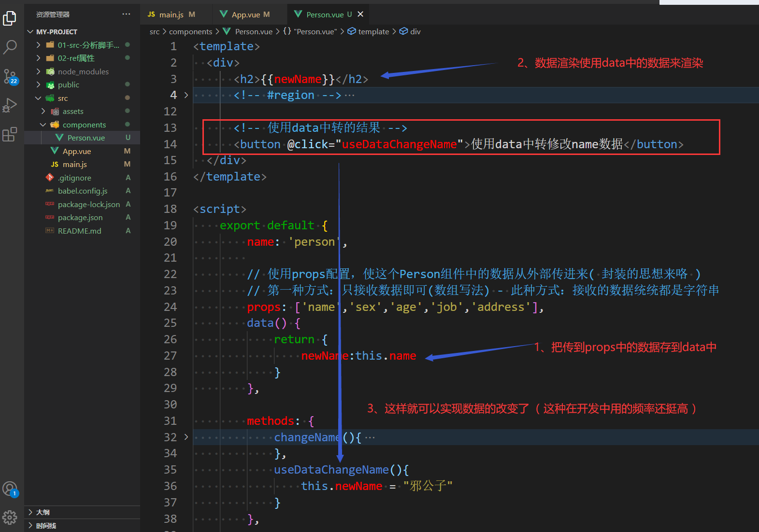Open babel.config.js in explorer
This screenshot has width=759, height=532.
82,191
